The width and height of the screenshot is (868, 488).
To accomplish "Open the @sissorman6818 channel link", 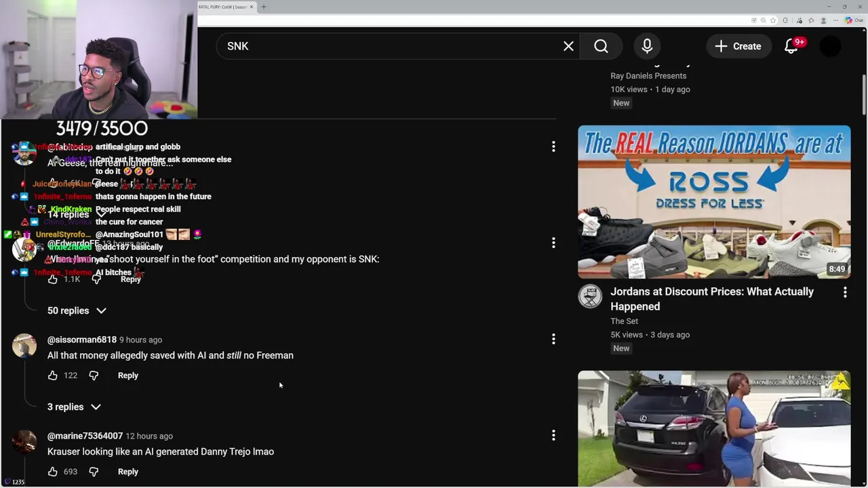I will point(82,340).
